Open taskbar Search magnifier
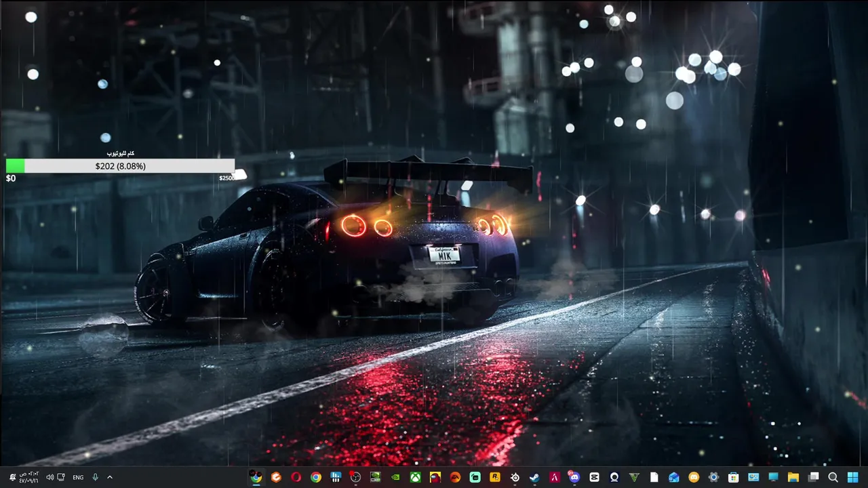 click(833, 477)
